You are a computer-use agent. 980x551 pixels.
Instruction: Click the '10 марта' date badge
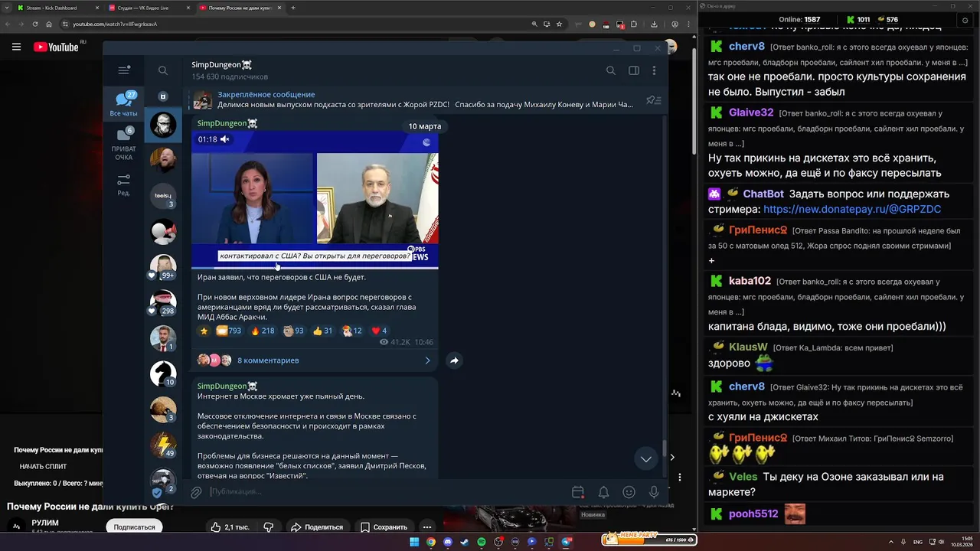point(424,126)
